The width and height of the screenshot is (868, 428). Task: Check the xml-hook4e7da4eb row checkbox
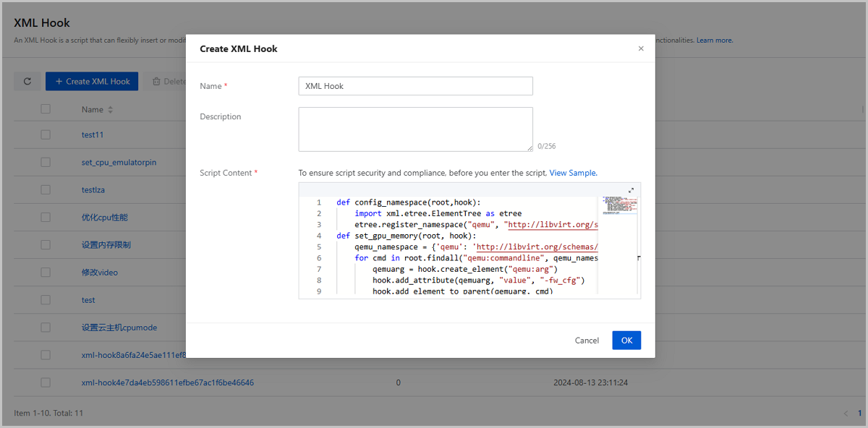(x=46, y=382)
